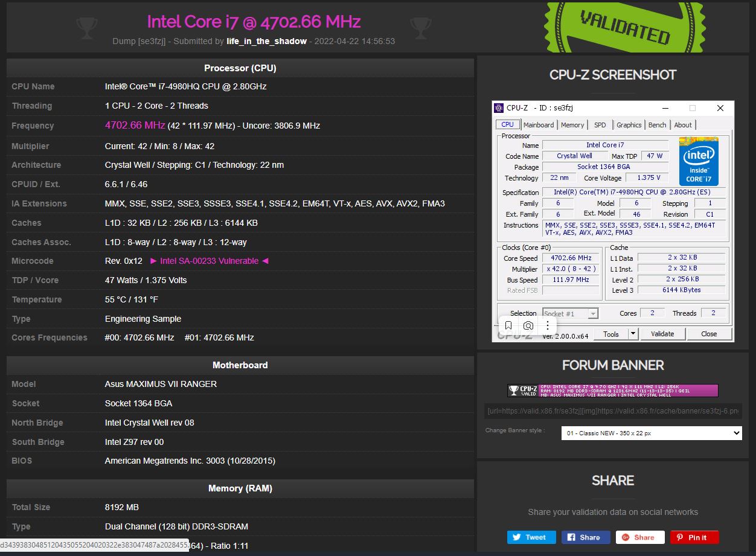Click the Twitter bird Tweet button
Screen dimensions: 756x556
coord(531,537)
